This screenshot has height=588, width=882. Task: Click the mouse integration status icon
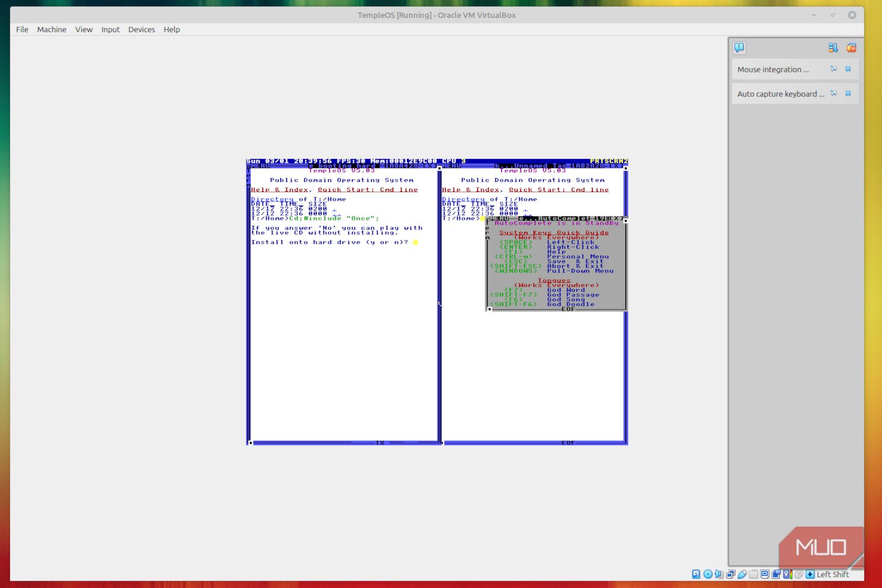799,574
